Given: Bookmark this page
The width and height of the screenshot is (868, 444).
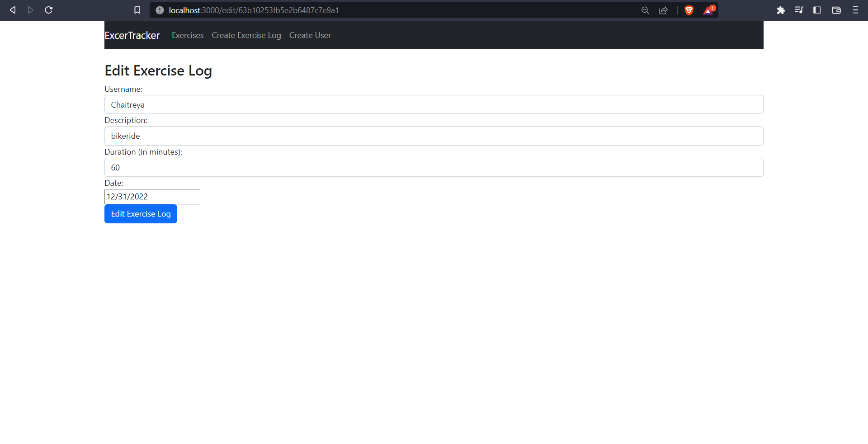Looking at the screenshot, I should [x=137, y=10].
